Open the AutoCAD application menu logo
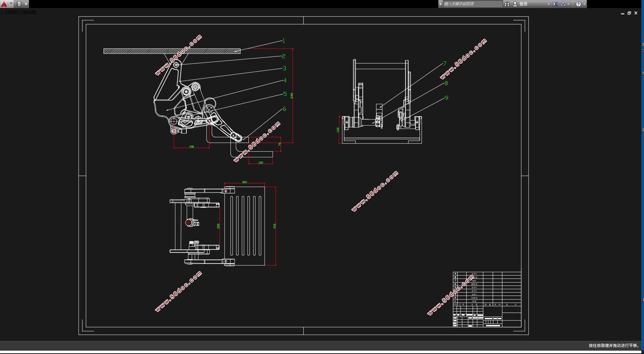The image size is (644, 354). pos(4,4)
